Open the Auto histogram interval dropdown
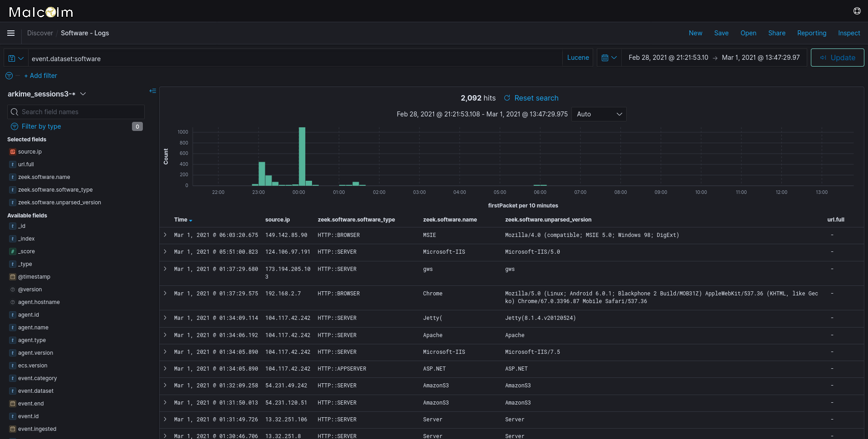868x439 pixels. 599,114
